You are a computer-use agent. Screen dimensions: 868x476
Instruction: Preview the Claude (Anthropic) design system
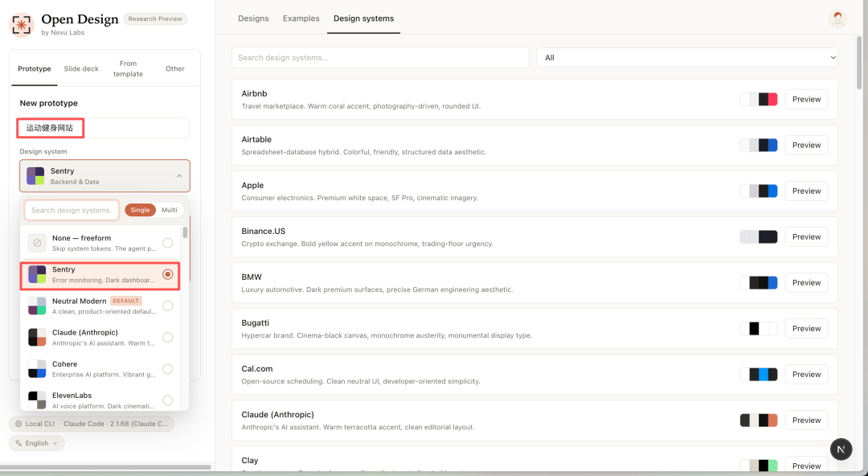point(807,420)
